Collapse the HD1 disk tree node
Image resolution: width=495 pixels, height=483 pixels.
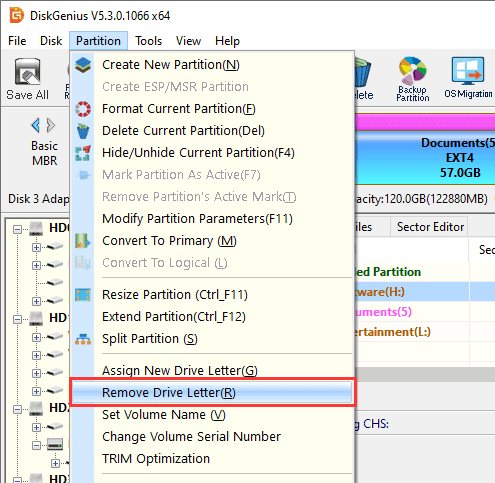click(x=17, y=319)
